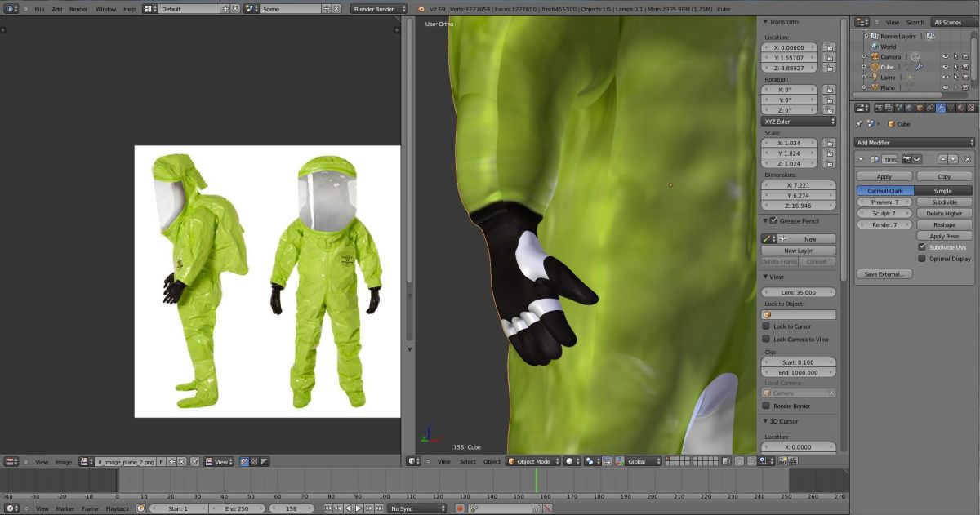Open the timeline Playback menu
The width and height of the screenshot is (980, 515).
coord(117,508)
